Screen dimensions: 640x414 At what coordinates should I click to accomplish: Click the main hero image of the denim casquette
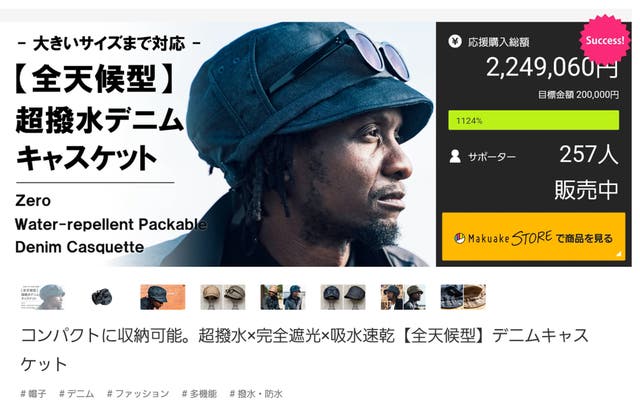click(x=217, y=144)
